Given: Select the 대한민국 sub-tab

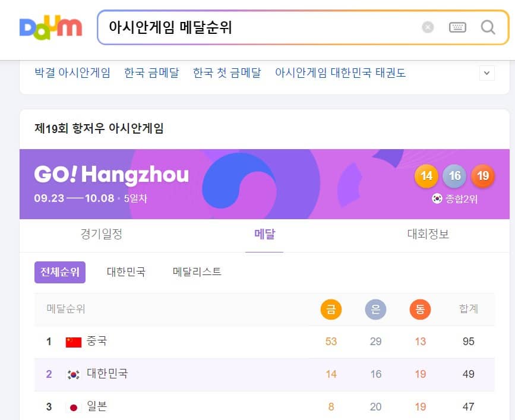Looking at the screenshot, I should [x=126, y=271].
